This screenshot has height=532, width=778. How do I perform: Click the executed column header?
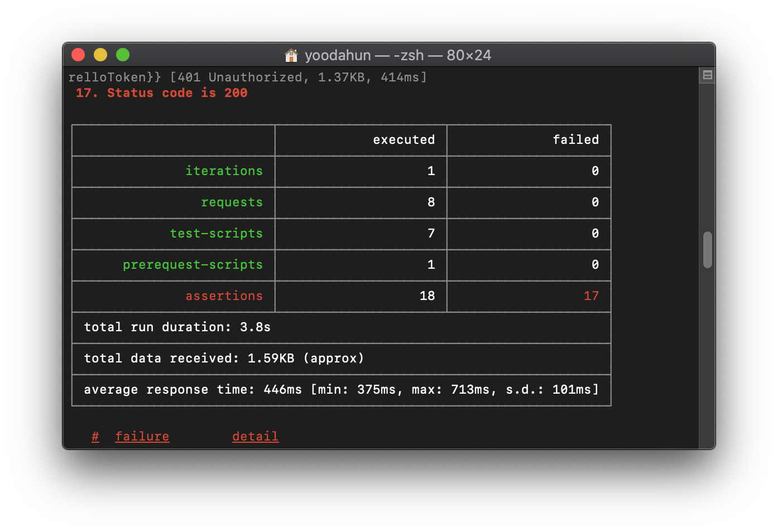(x=404, y=140)
